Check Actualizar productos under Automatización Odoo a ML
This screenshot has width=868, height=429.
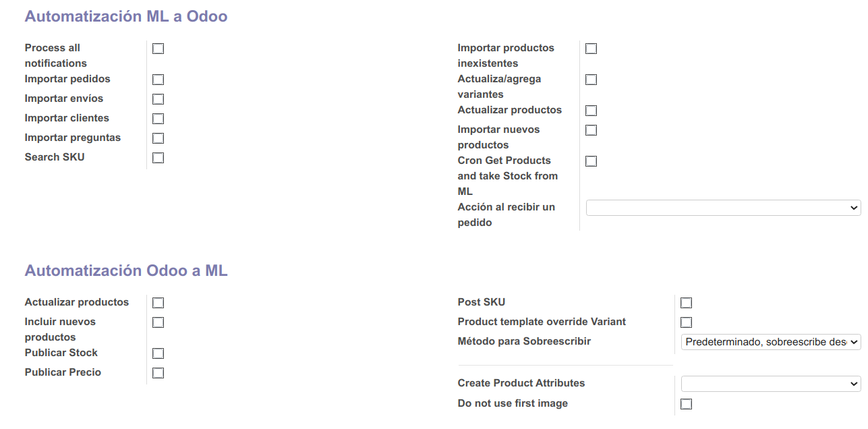tap(158, 303)
